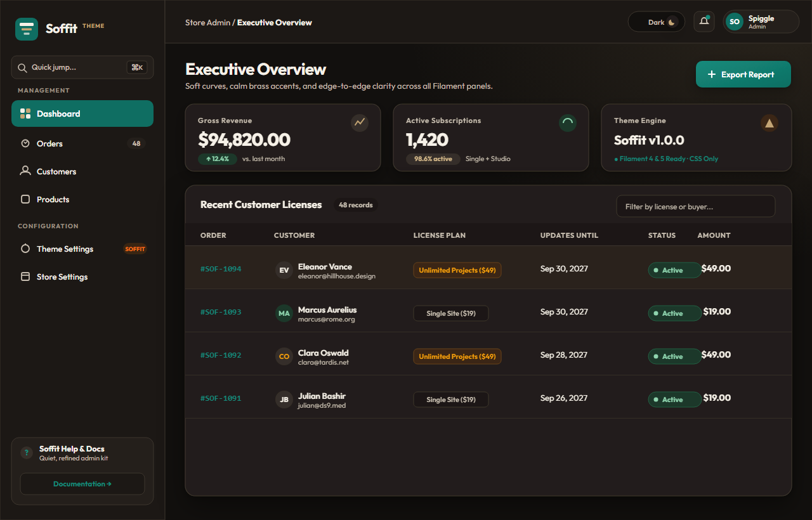Screen dimensions: 812x520
Task: Click Julian Bashir's Single Site ($19) tag
Action: (x=451, y=400)
